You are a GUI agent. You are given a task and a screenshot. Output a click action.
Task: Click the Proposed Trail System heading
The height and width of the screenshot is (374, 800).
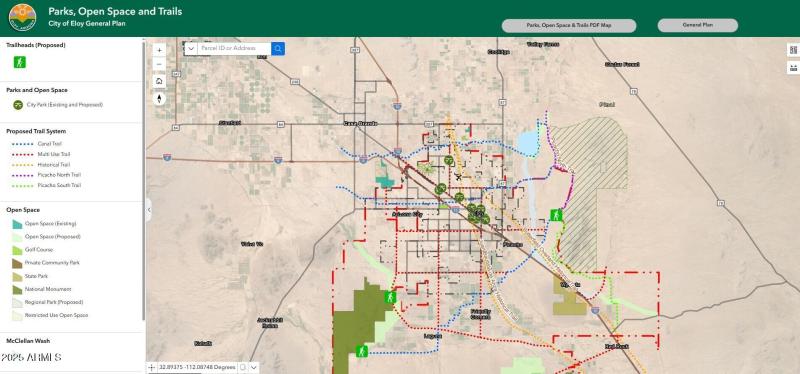click(36, 131)
